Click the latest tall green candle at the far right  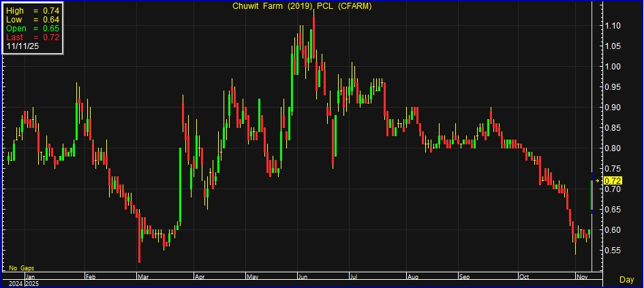(x=591, y=195)
